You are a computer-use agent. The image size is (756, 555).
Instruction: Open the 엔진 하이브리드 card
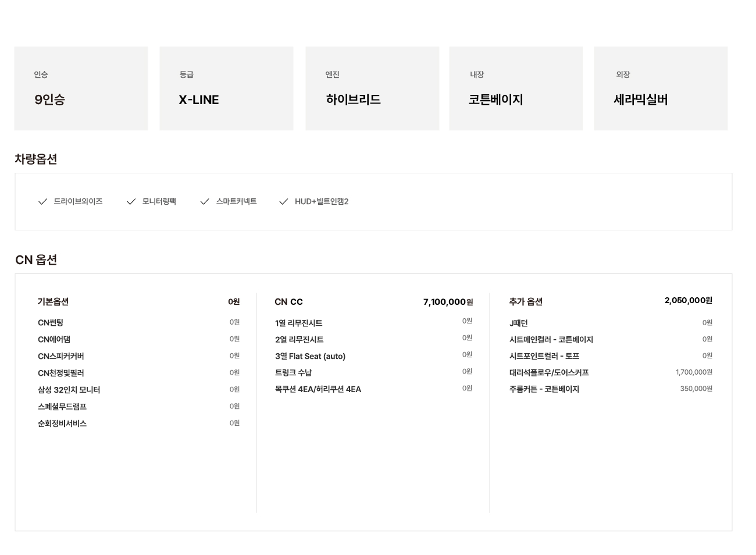tap(372, 88)
